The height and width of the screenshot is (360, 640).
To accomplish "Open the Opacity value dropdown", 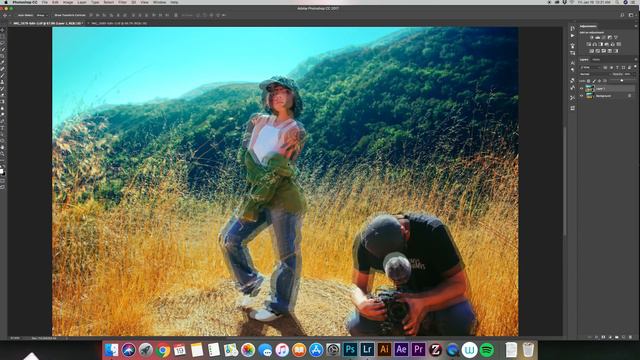I will coord(634,74).
